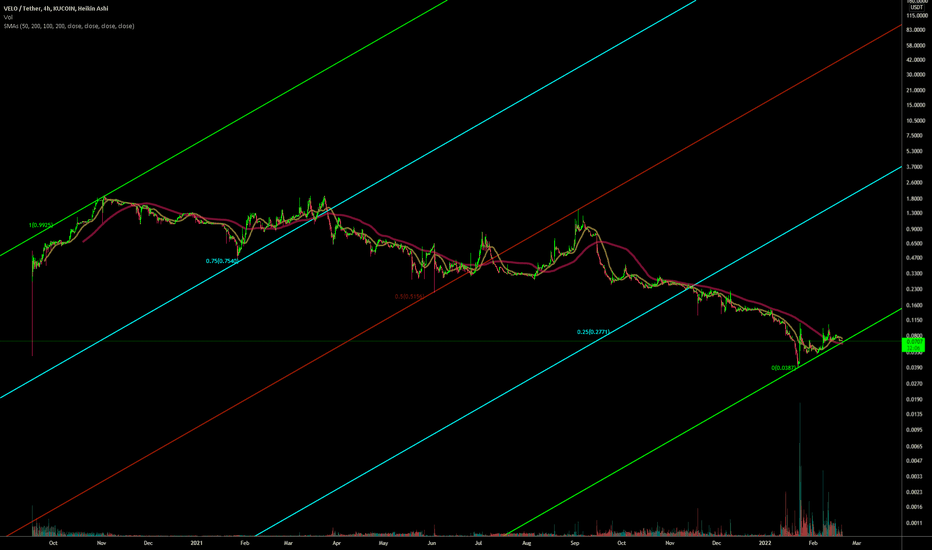Select the 1(0.9925) fib level label
Viewport: 932px width, 550px height.
(41, 225)
